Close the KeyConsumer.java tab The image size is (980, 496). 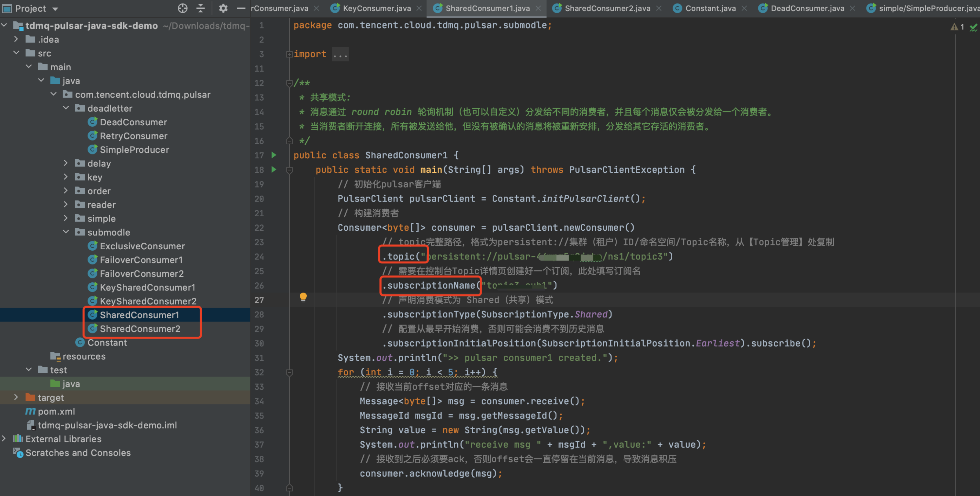tap(419, 9)
